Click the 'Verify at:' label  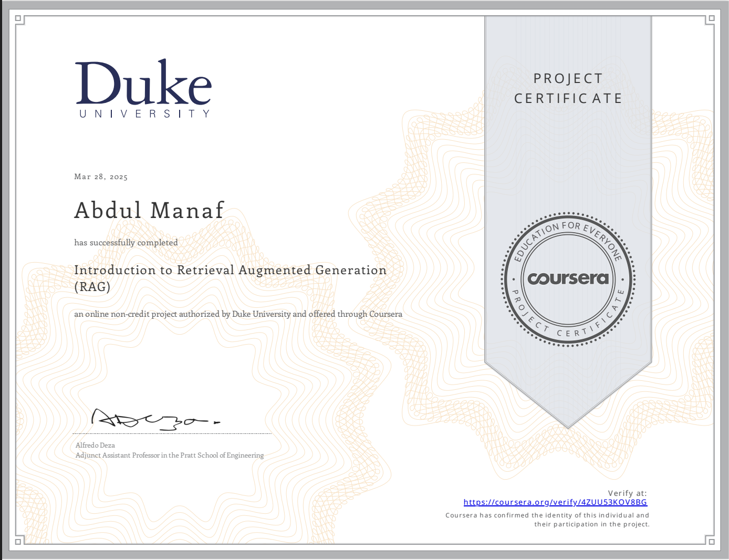click(x=627, y=493)
